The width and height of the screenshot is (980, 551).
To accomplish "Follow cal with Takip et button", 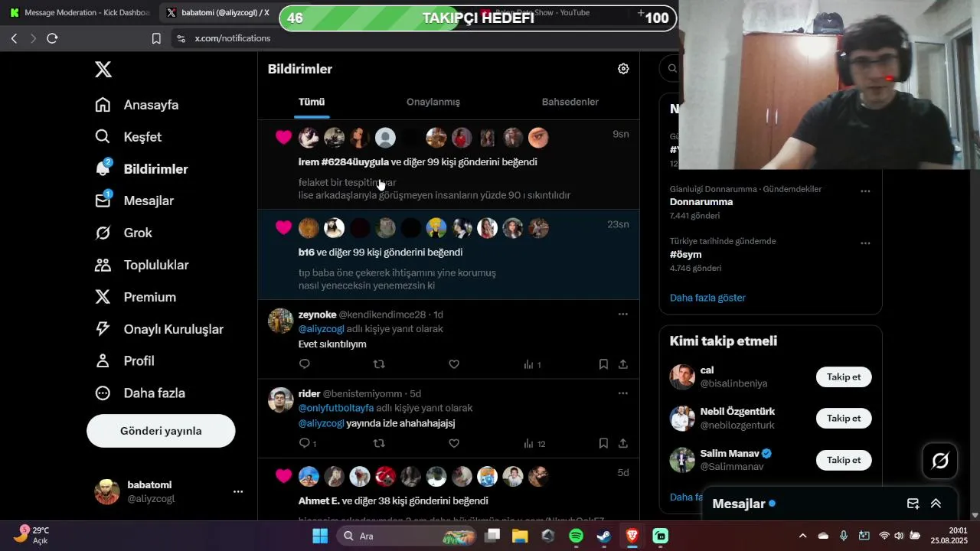I will (844, 377).
